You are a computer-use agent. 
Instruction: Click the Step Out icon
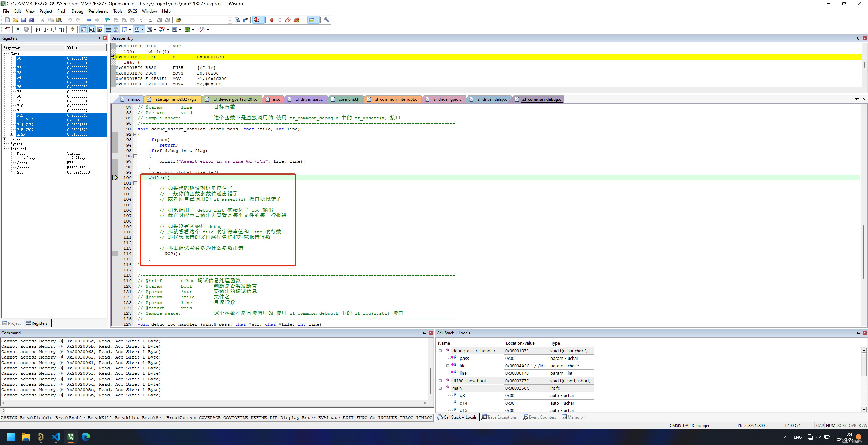coord(54,29)
